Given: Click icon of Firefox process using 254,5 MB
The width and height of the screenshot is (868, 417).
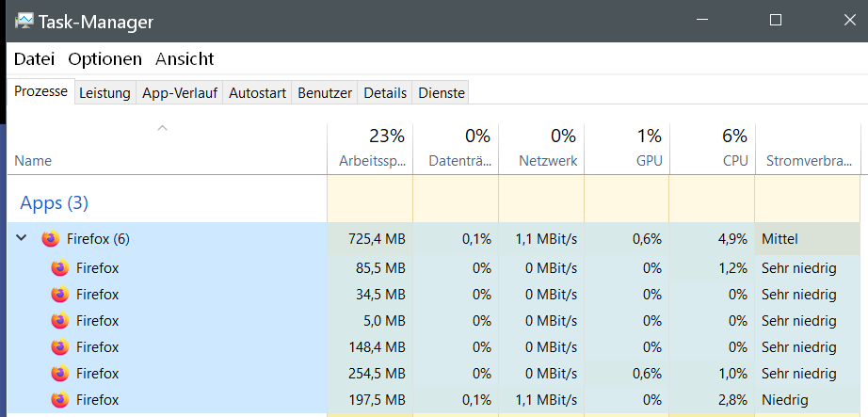Looking at the screenshot, I should tap(60, 374).
